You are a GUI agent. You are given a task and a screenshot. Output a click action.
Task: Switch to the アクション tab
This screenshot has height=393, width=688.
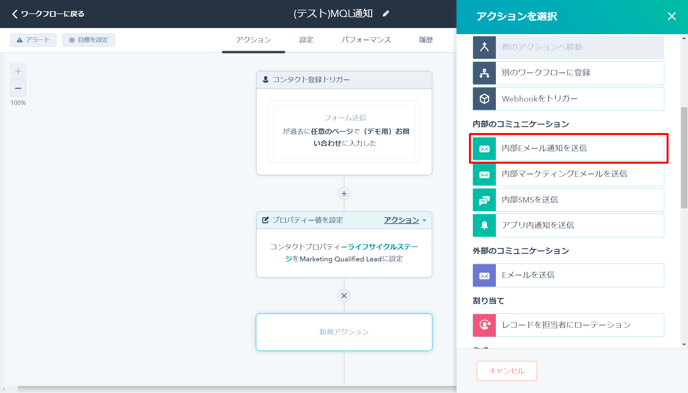(254, 40)
